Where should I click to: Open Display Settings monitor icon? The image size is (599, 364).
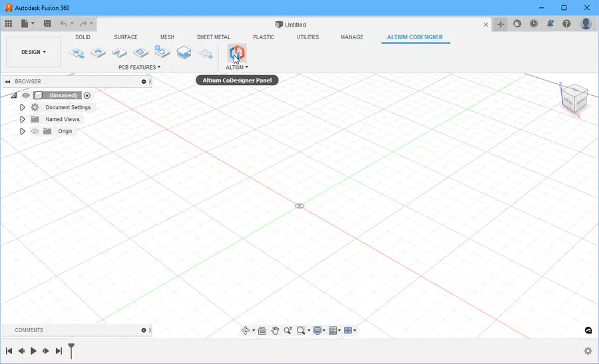(x=317, y=330)
